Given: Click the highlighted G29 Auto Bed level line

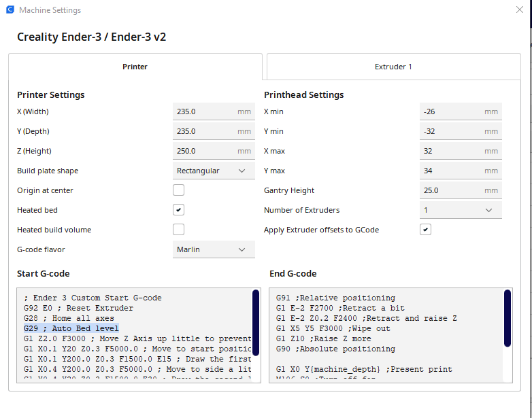Looking at the screenshot, I should pos(71,328).
